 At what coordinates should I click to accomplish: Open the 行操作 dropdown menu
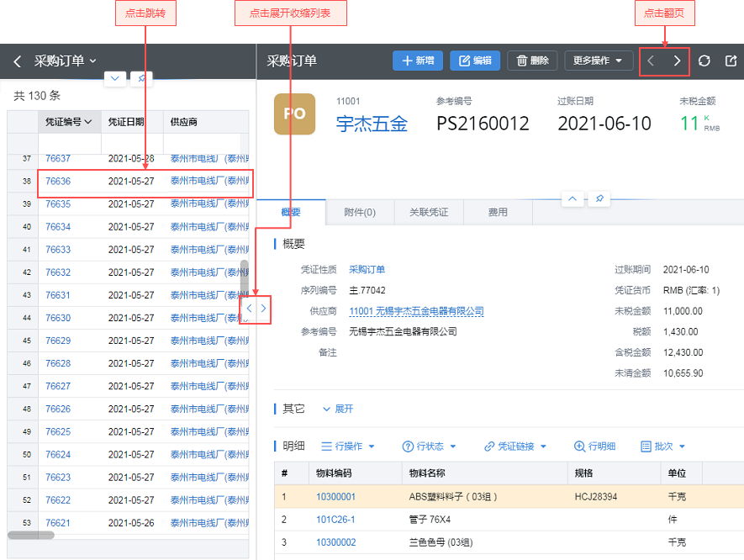[349, 446]
